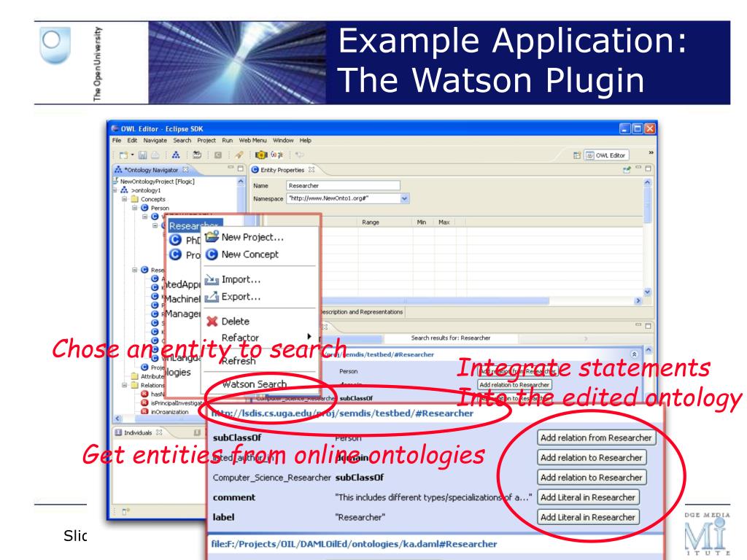Choose Import... from the context menu

click(241, 279)
